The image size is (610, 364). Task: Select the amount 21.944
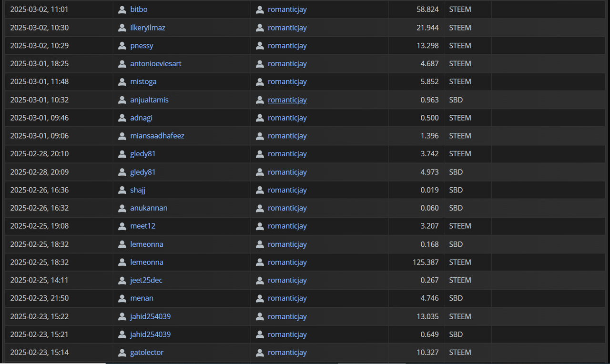tap(427, 28)
